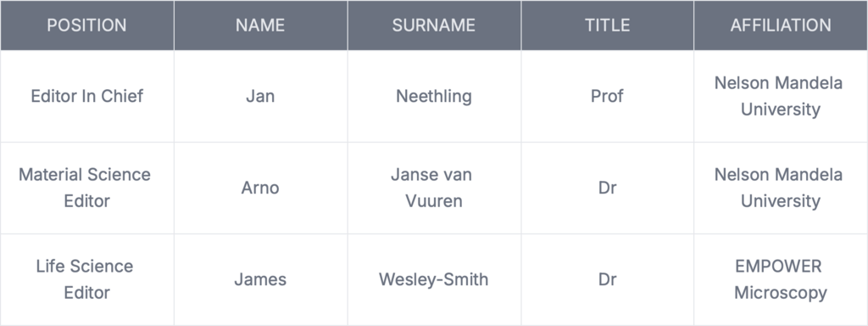868x326 pixels.
Task: Click the TITLE column header
Action: (x=607, y=25)
